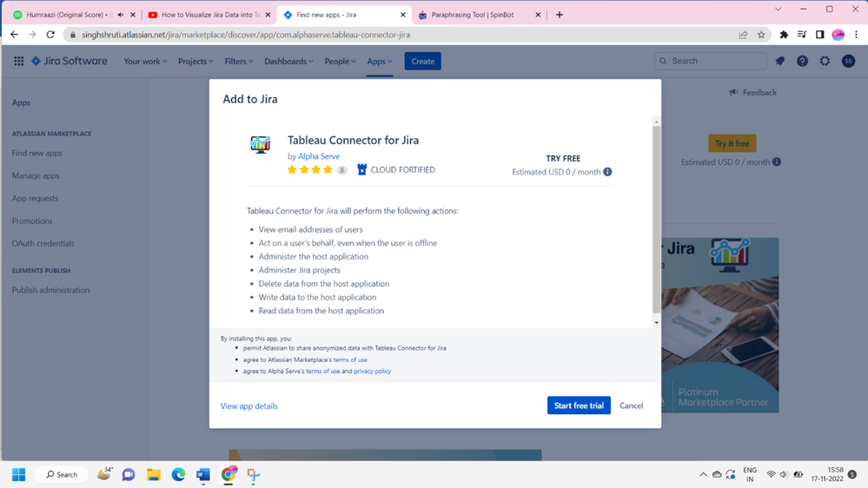Click the Feedback megaphone icon
868x488 pixels.
pyautogui.click(x=733, y=92)
